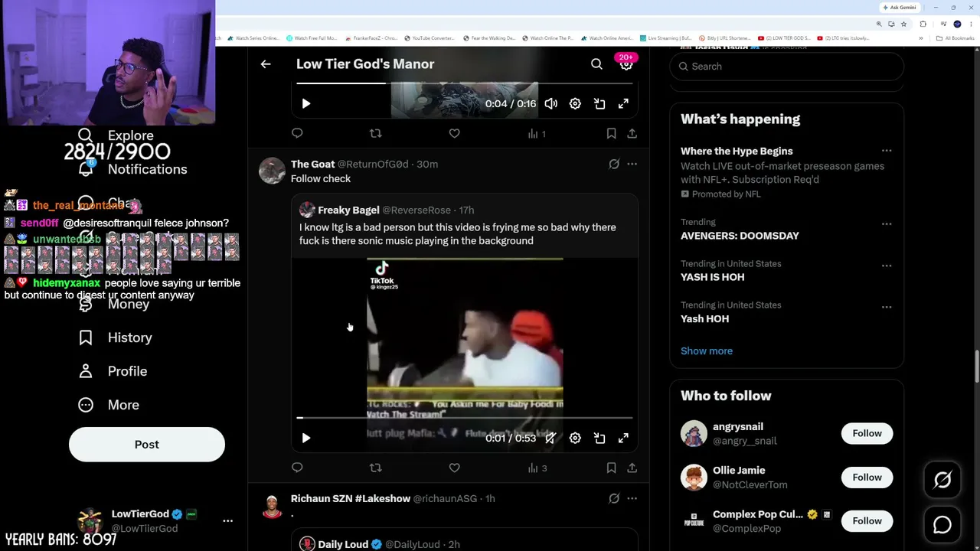Open the floating messages chat button

coord(942,524)
